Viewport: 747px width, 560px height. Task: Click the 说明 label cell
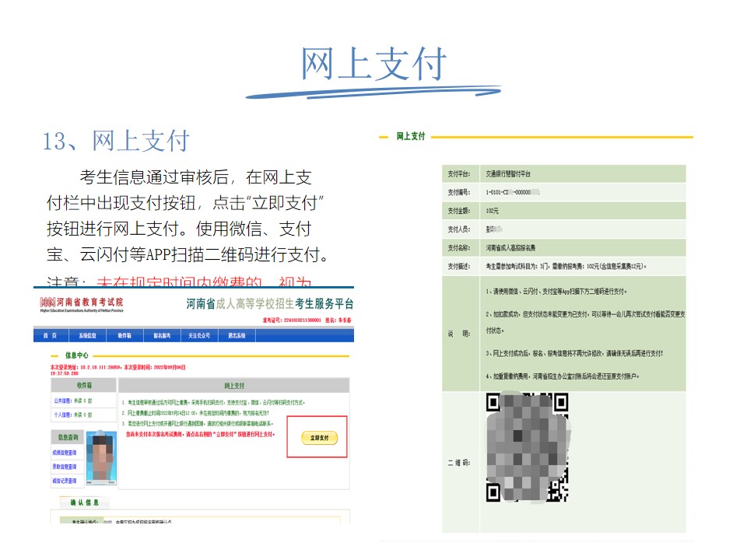(x=460, y=334)
